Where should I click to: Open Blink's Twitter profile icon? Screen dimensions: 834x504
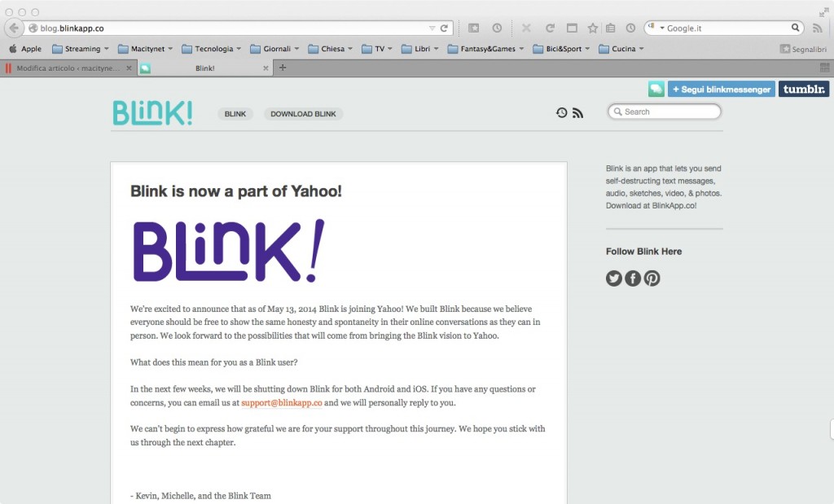tap(614, 278)
